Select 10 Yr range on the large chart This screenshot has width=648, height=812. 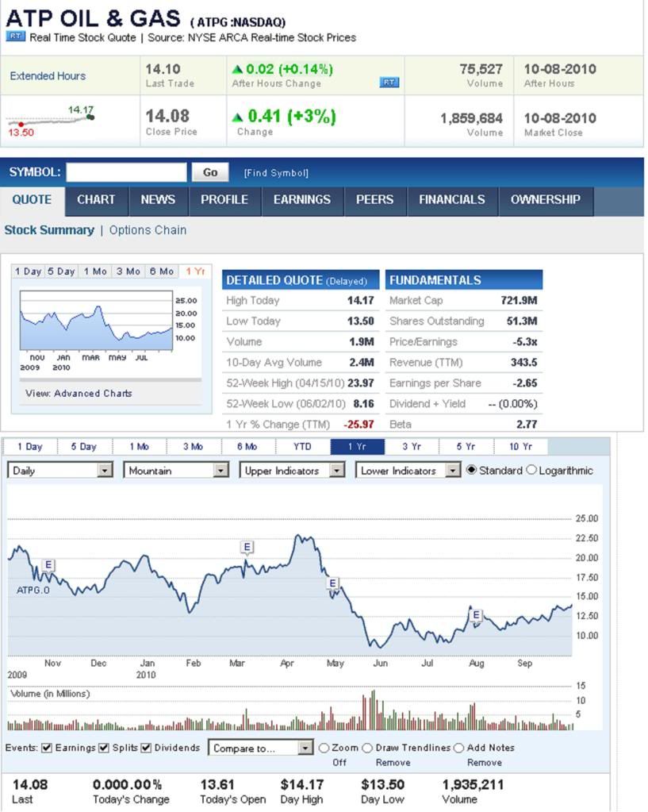click(x=520, y=446)
